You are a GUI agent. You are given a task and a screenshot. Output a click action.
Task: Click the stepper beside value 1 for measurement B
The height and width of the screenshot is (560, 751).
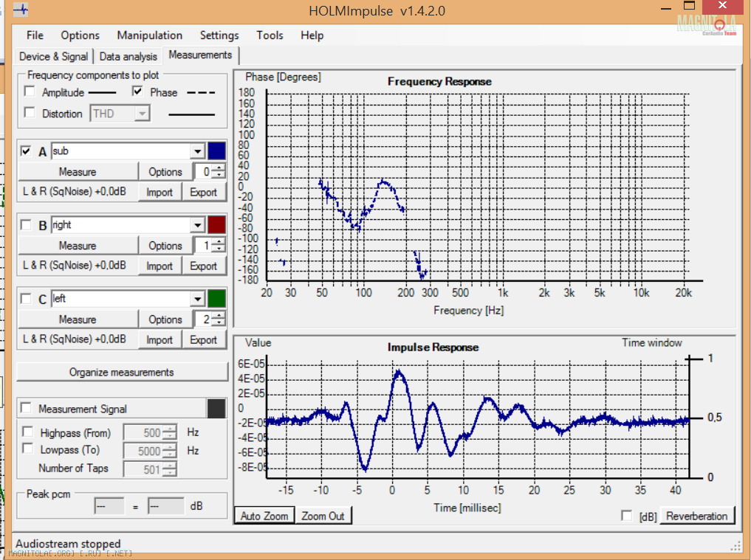pos(219,244)
